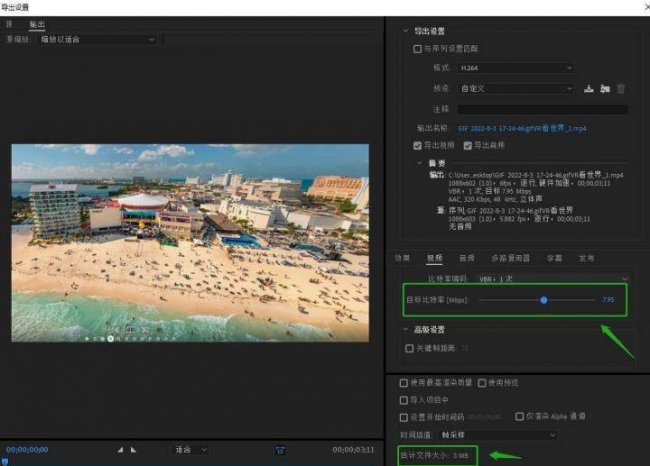Click the Set In Point triangle icon
This screenshot has width=650, height=466.
pos(120,449)
